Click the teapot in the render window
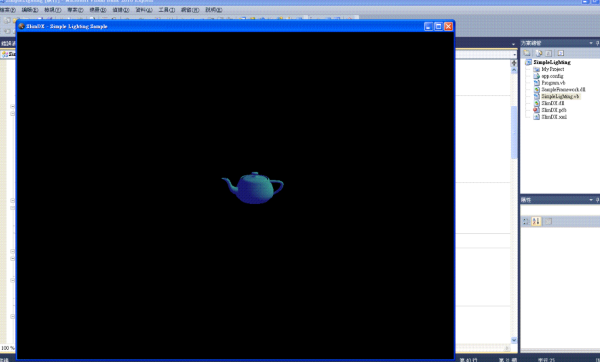Screen dimensions: 600x362 point(253,188)
